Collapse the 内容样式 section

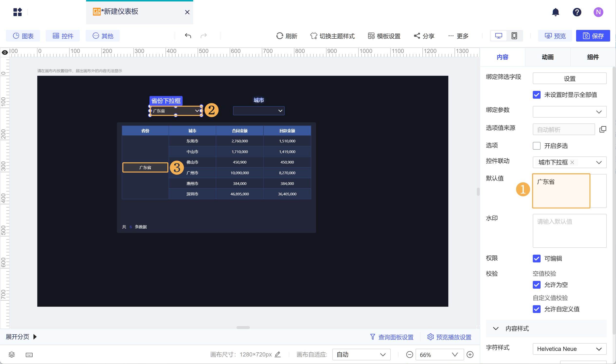[496, 329]
